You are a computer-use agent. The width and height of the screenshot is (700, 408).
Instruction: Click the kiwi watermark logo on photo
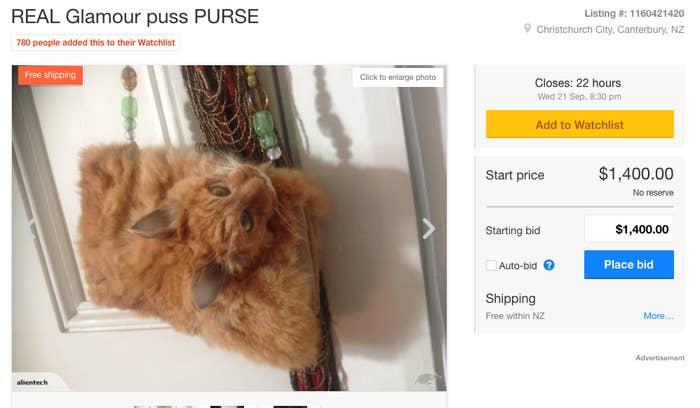tap(427, 380)
